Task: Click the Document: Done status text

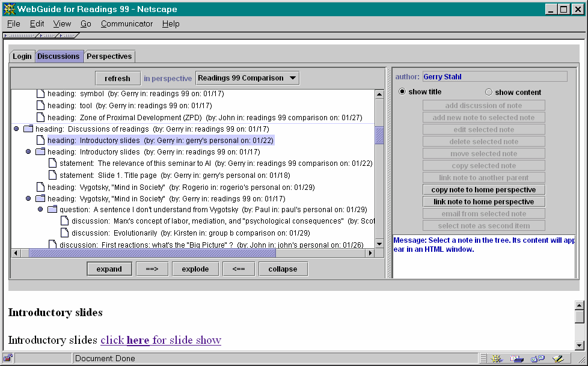Action: tap(105, 359)
